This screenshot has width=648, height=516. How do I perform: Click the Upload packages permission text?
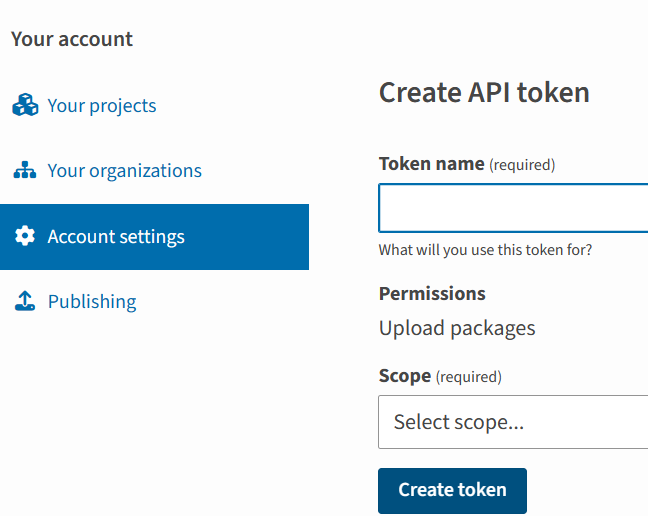pos(457,329)
